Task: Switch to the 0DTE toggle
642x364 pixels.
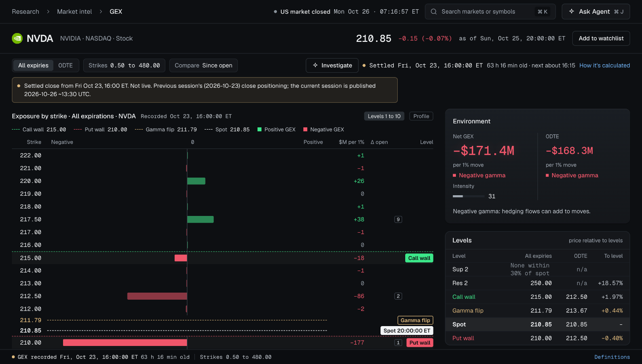Action: (x=66, y=65)
